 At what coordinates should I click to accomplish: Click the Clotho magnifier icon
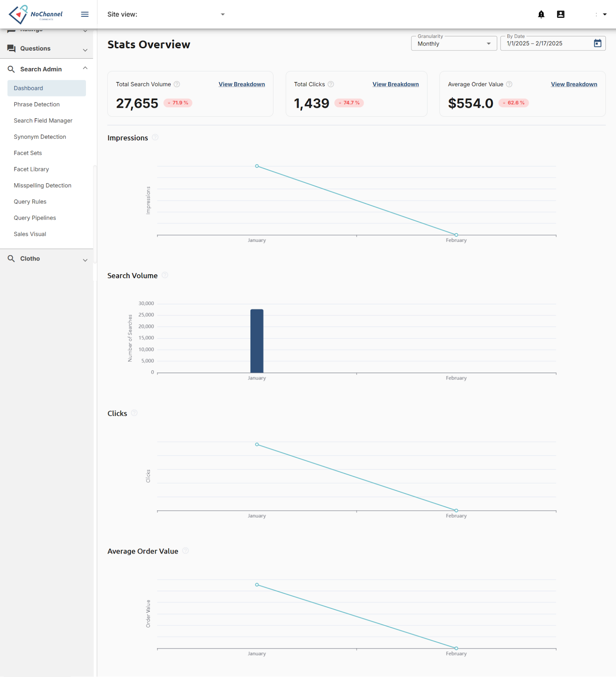[11, 259]
